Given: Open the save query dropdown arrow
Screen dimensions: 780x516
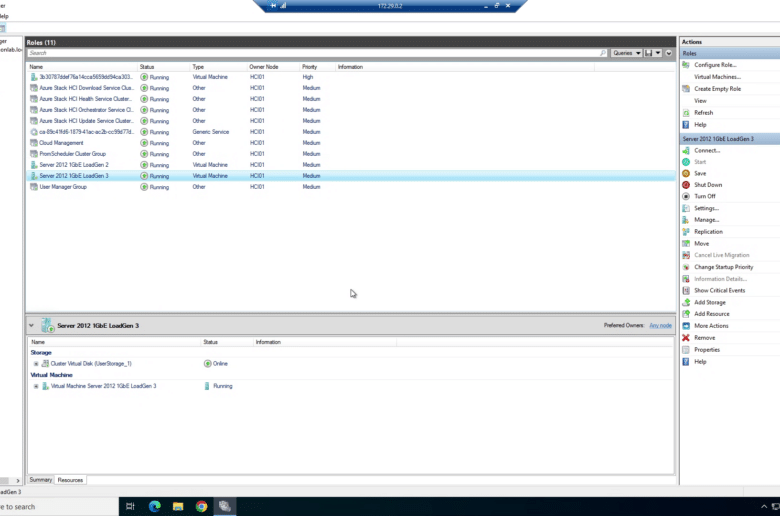Looking at the screenshot, I should click(658, 53).
